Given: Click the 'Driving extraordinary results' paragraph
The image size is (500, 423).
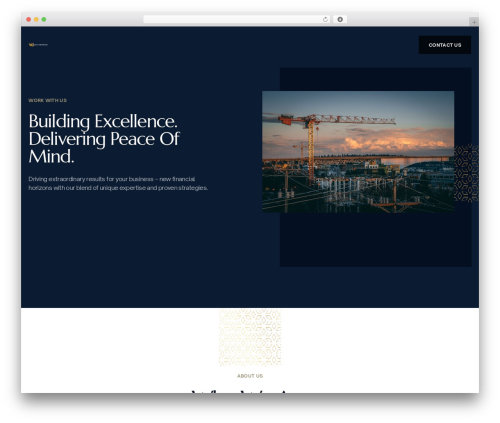Looking at the screenshot, I should pos(118,183).
